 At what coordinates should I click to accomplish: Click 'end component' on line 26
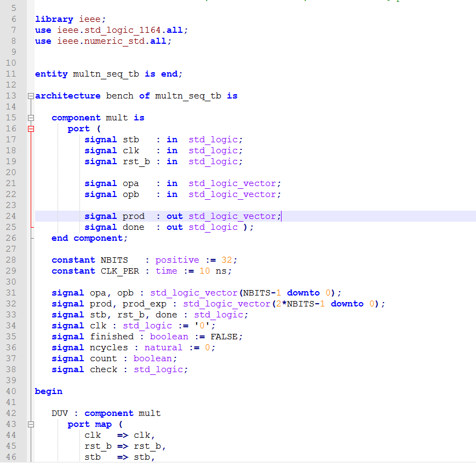(x=89, y=238)
